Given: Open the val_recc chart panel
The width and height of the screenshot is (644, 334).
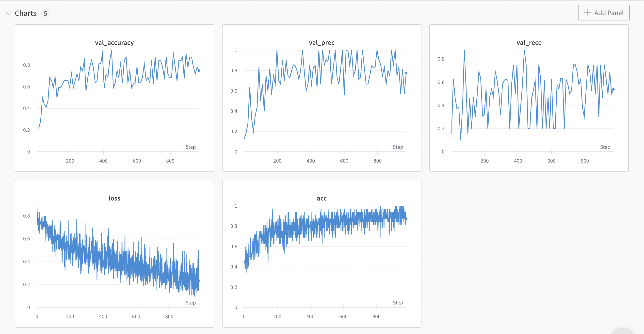Looking at the screenshot, I should 529,98.
